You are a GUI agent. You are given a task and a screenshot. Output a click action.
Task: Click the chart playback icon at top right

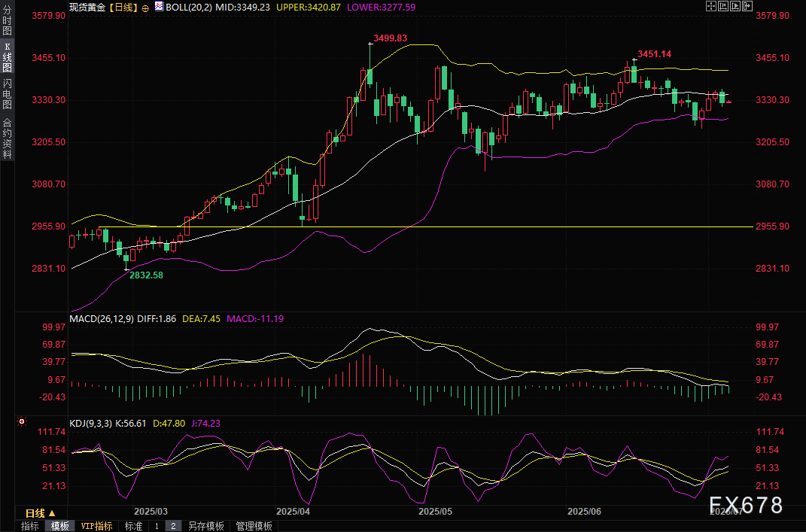[x=734, y=6]
